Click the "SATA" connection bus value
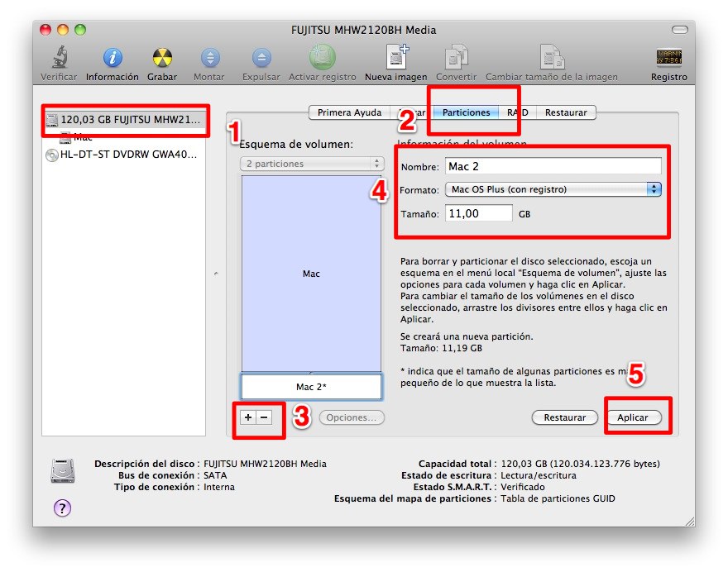Viewport: 728px width, 572px height. (x=215, y=475)
